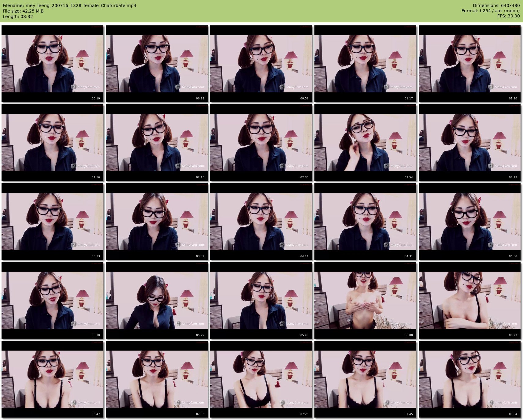523x420 pixels.
Task: Click the Filename line in the header
Action: (x=69, y=6)
